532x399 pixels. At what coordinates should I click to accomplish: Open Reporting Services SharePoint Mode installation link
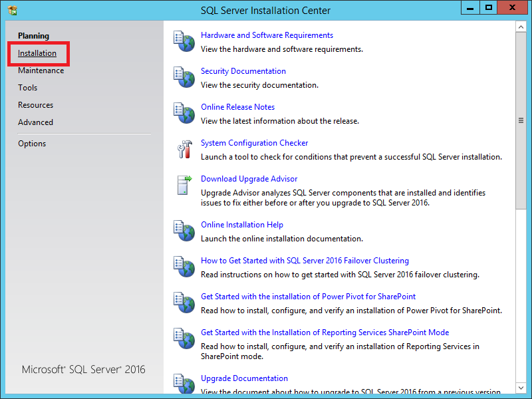click(x=325, y=332)
